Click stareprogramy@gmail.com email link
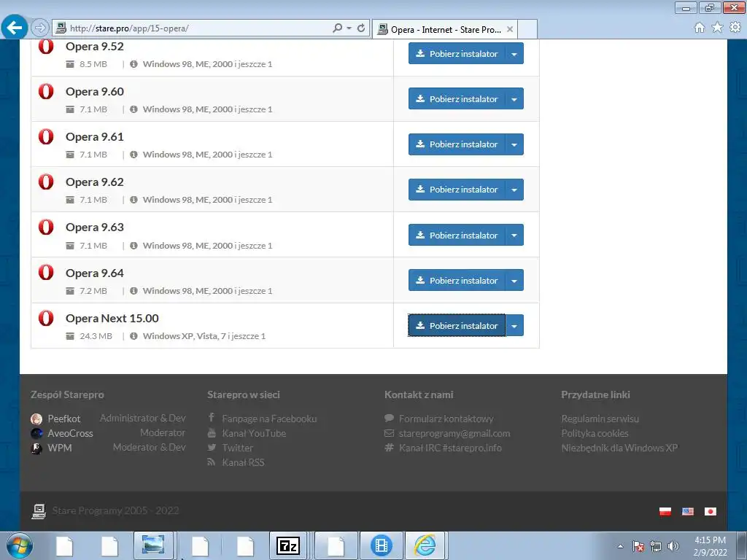The height and width of the screenshot is (560, 747). (x=454, y=433)
